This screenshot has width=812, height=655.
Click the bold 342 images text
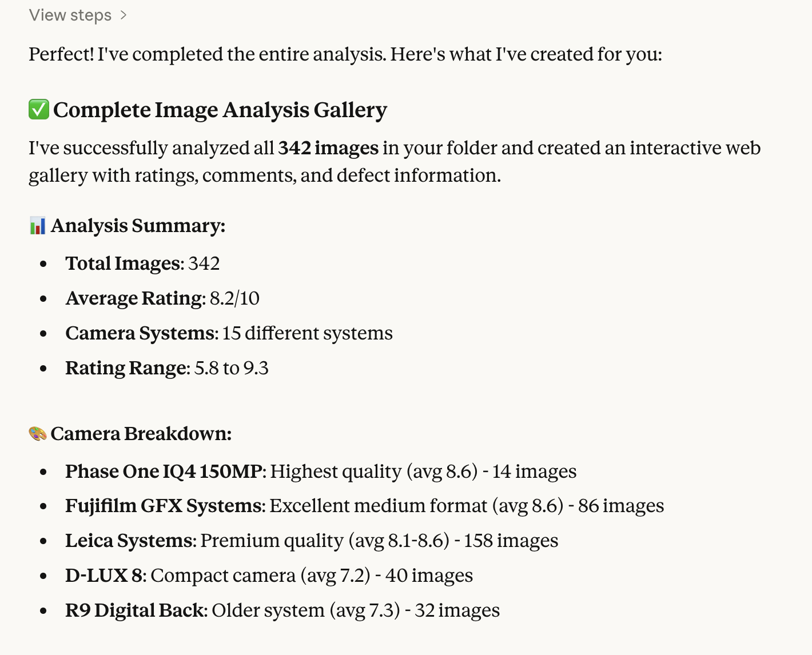point(328,148)
